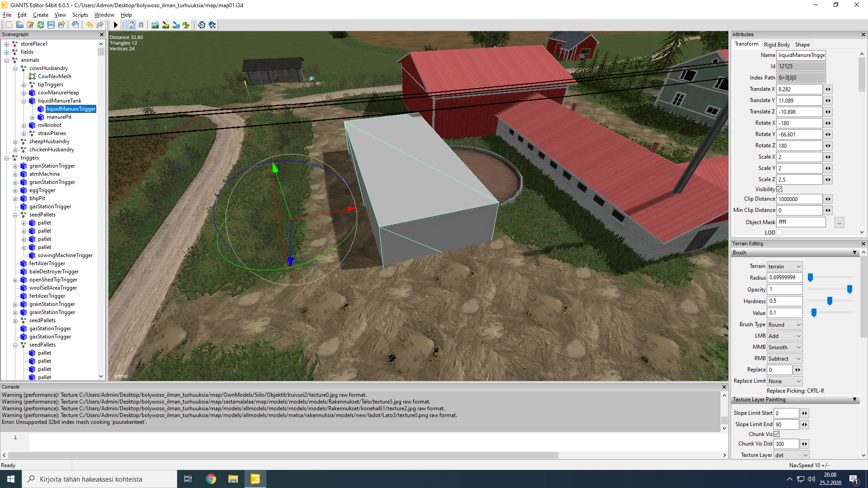Switch to the Rigid Body tab
Viewport: 868px width, 488px height.
tap(777, 45)
